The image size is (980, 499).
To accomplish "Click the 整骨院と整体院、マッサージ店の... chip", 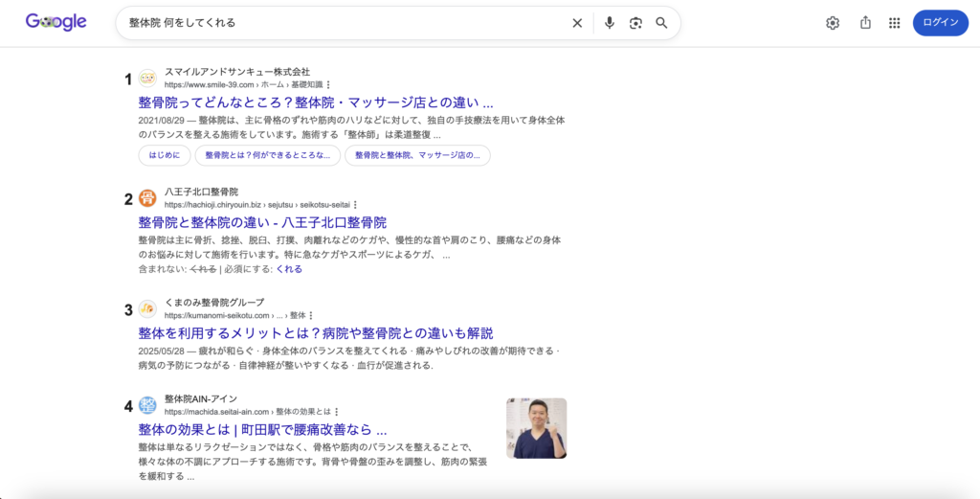I will tap(417, 155).
